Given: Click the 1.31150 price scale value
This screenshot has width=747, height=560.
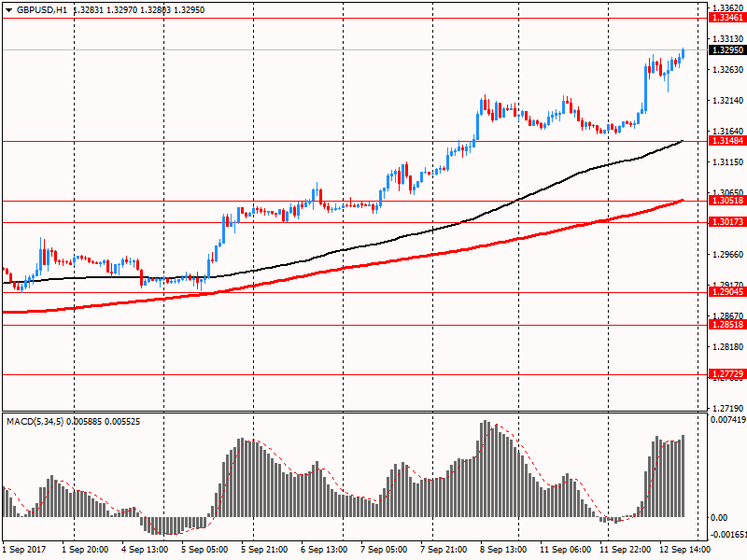Looking at the screenshot, I should click(727, 162).
